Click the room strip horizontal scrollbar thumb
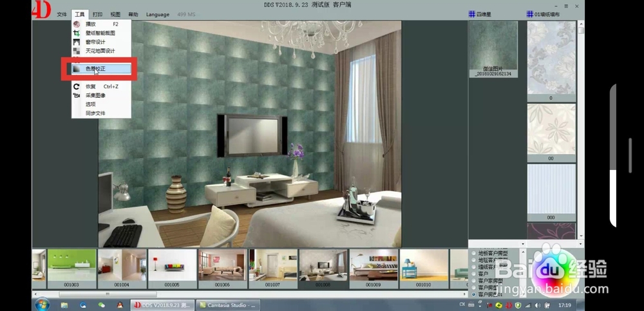The width and height of the screenshot is (644, 311). pyautogui.click(x=108, y=294)
